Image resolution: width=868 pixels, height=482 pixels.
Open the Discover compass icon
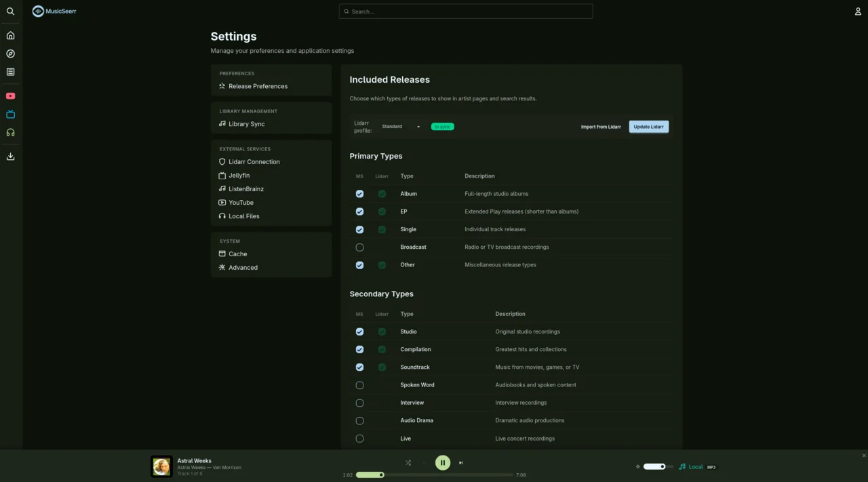click(x=10, y=54)
